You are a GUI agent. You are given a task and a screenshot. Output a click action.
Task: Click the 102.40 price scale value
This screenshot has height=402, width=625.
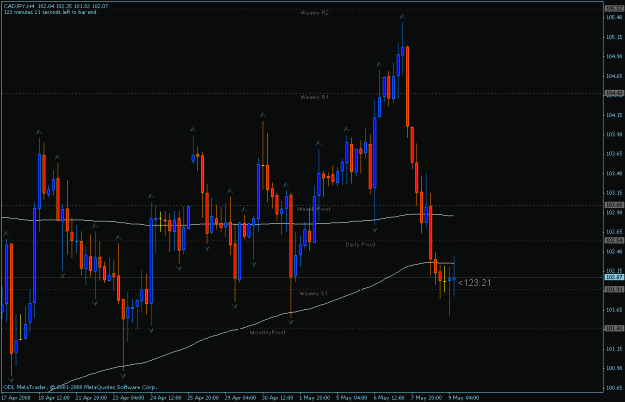614,251
